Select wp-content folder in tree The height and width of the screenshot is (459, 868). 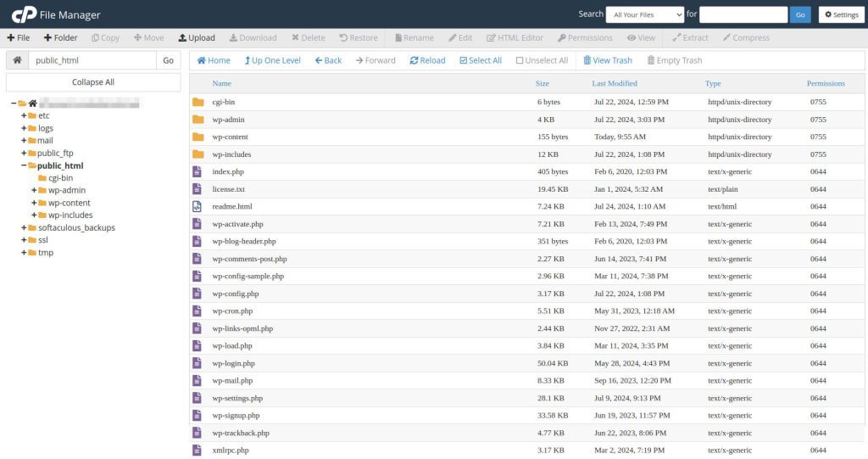point(69,203)
